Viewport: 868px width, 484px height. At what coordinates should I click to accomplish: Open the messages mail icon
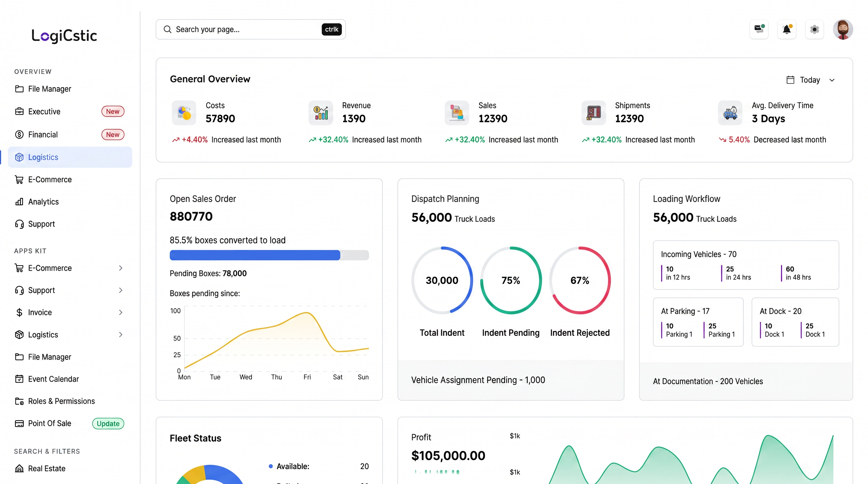(759, 29)
